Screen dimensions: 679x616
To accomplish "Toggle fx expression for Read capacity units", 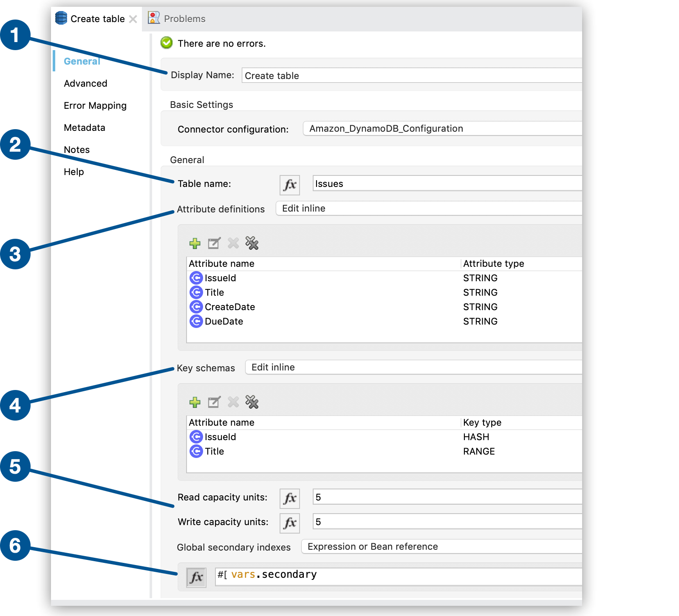I will [289, 498].
